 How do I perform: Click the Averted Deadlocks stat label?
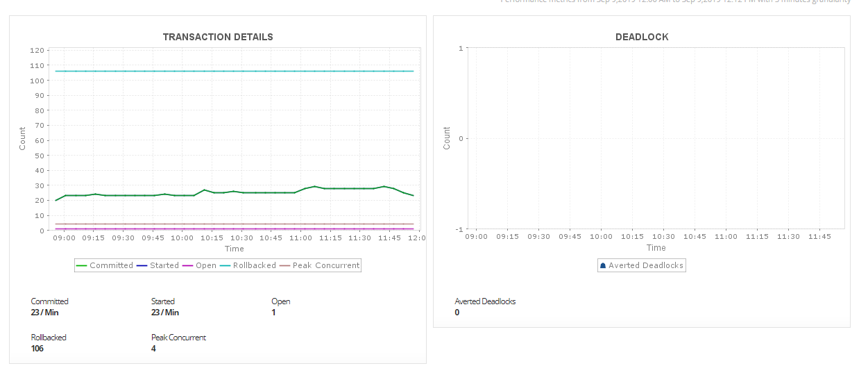485,301
